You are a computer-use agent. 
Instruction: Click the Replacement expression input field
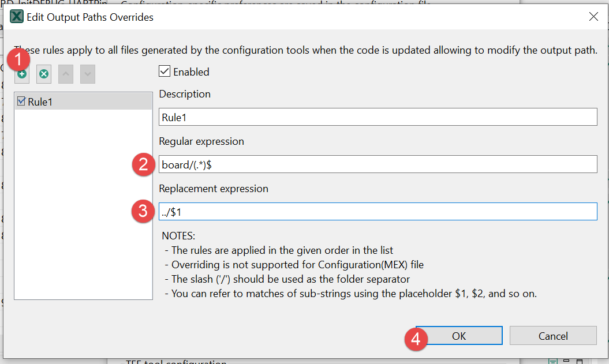[378, 212]
